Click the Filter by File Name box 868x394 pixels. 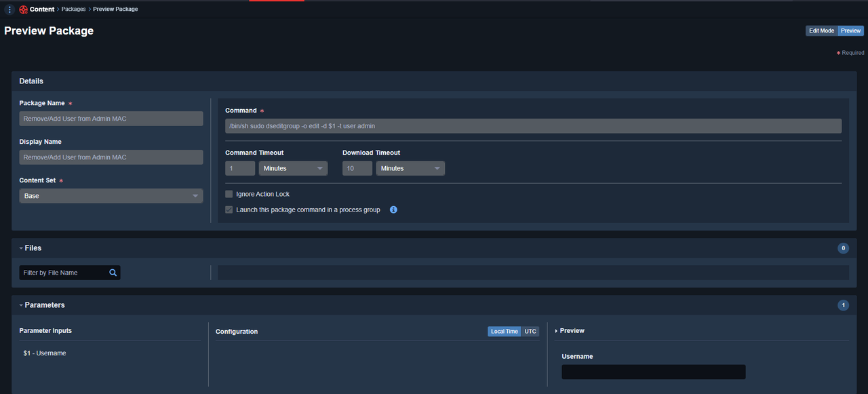pos(70,273)
